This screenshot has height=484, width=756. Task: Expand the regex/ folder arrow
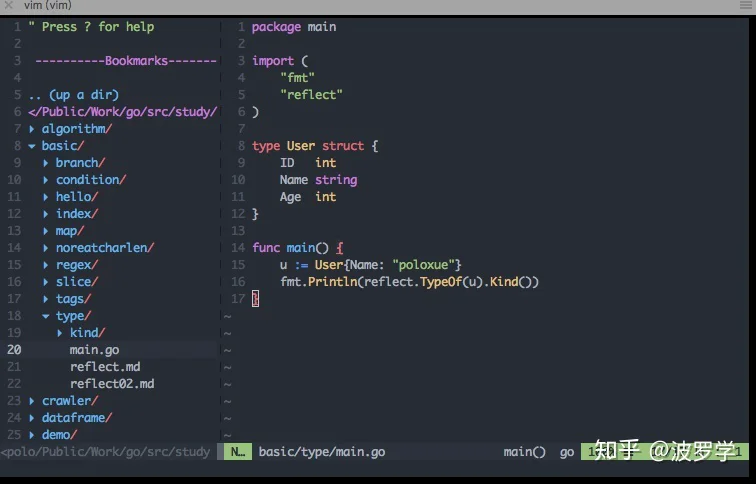pyautogui.click(x=46, y=265)
